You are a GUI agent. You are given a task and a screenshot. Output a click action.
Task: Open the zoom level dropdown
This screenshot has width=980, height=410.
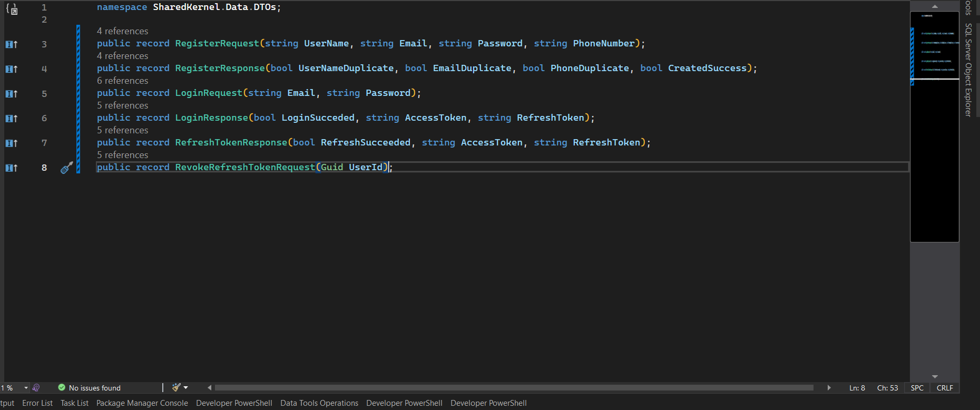[x=26, y=388]
